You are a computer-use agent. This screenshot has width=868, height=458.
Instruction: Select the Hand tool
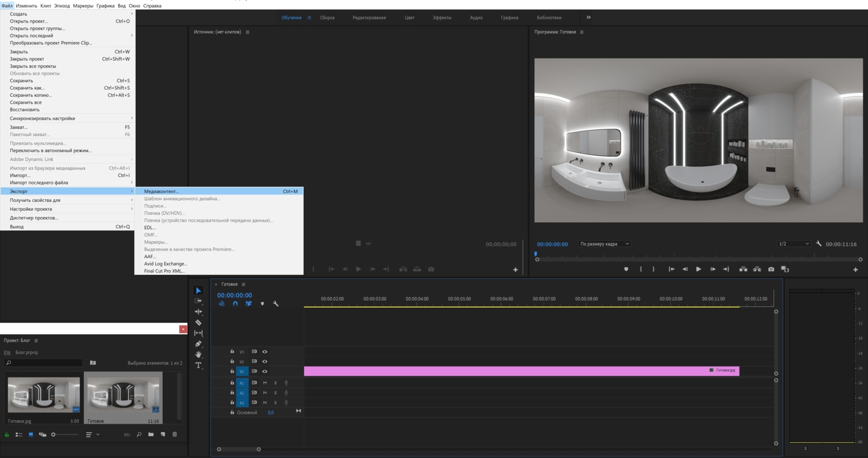pos(198,354)
